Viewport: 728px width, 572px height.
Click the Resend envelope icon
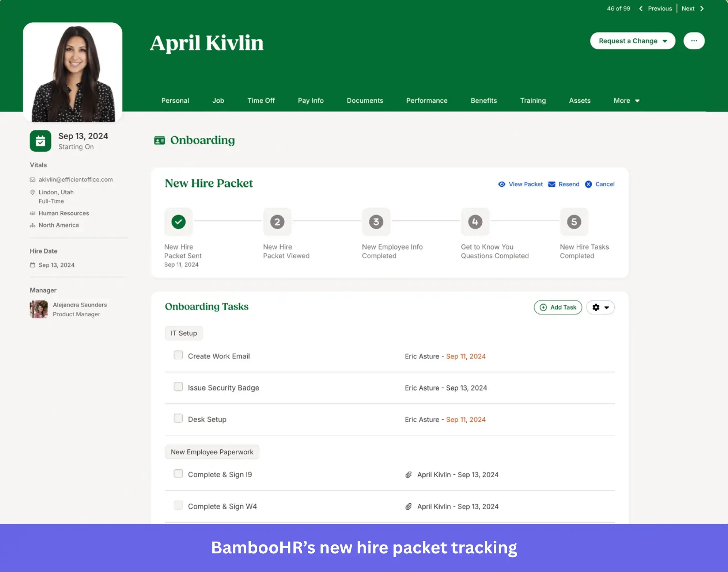click(x=552, y=184)
